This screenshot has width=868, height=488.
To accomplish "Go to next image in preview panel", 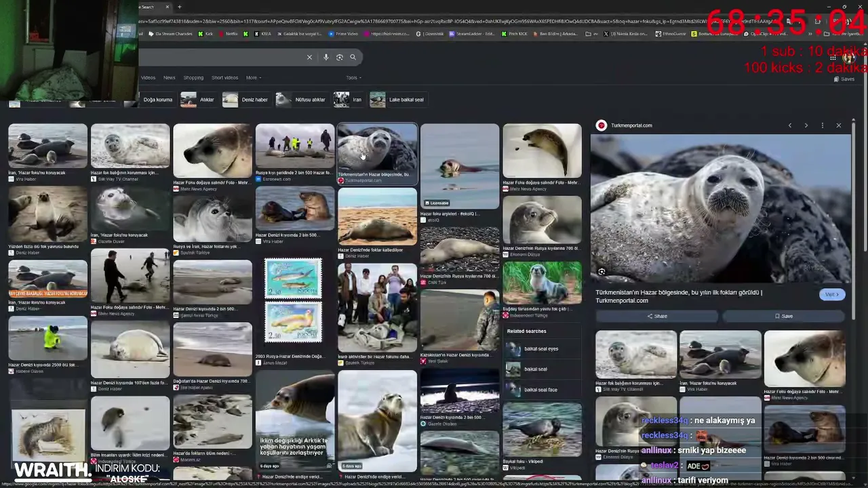I will [x=806, y=125].
